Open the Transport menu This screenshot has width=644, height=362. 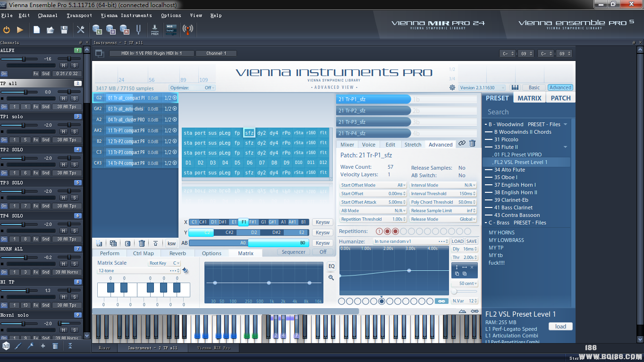point(79,15)
